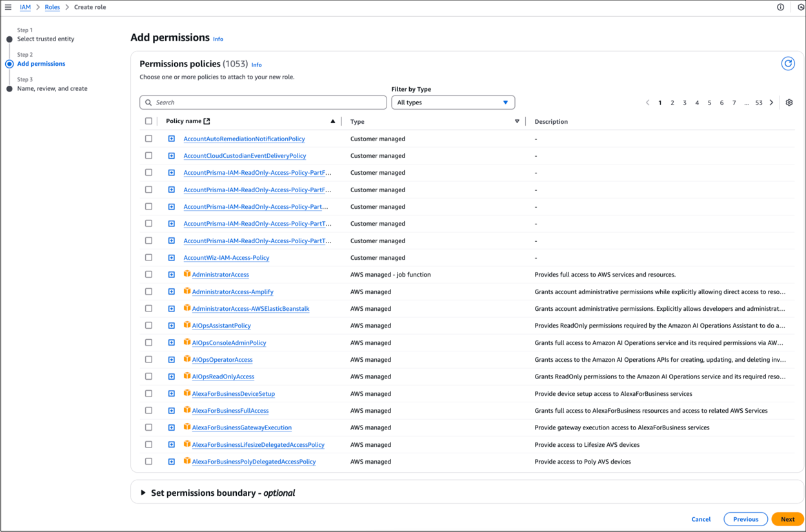Open IAM breadcrumb link
Screen dimensions: 806x532
(25, 7)
